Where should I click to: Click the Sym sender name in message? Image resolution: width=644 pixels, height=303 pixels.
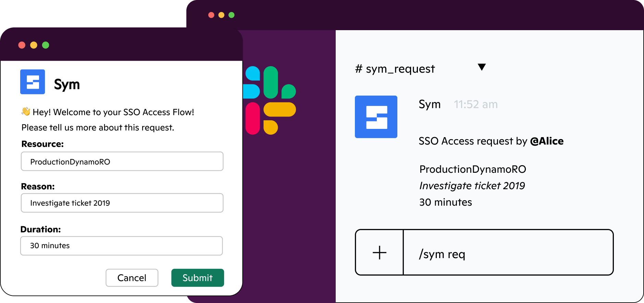click(430, 104)
